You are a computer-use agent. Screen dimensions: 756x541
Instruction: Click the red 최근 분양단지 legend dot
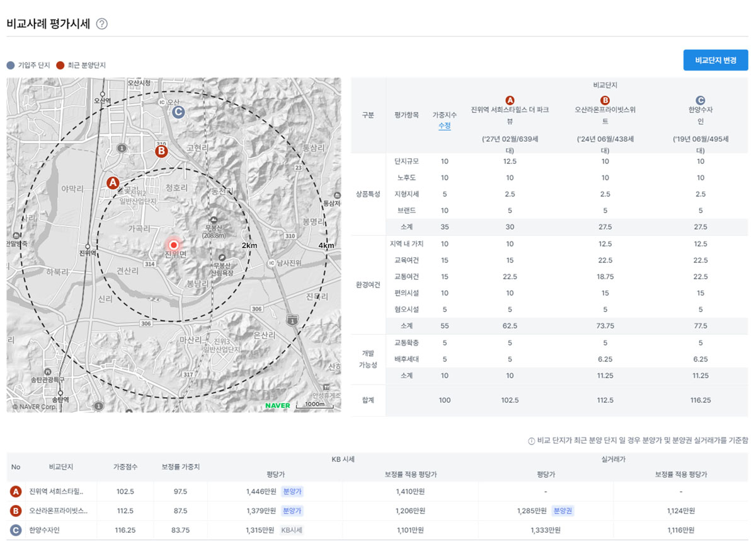60,65
